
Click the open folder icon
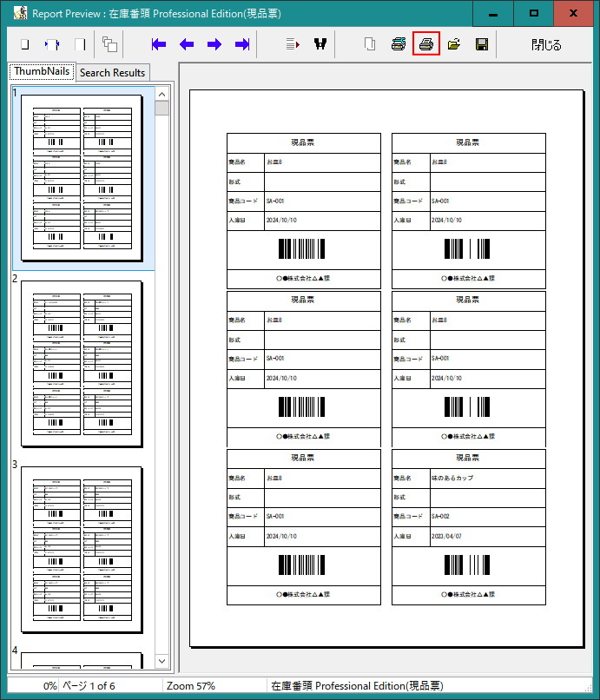453,44
